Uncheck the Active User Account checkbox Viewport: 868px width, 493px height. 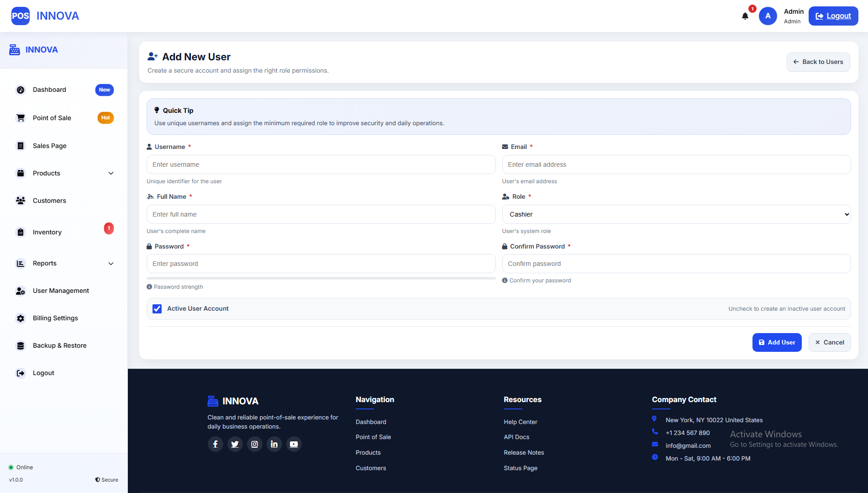157,309
